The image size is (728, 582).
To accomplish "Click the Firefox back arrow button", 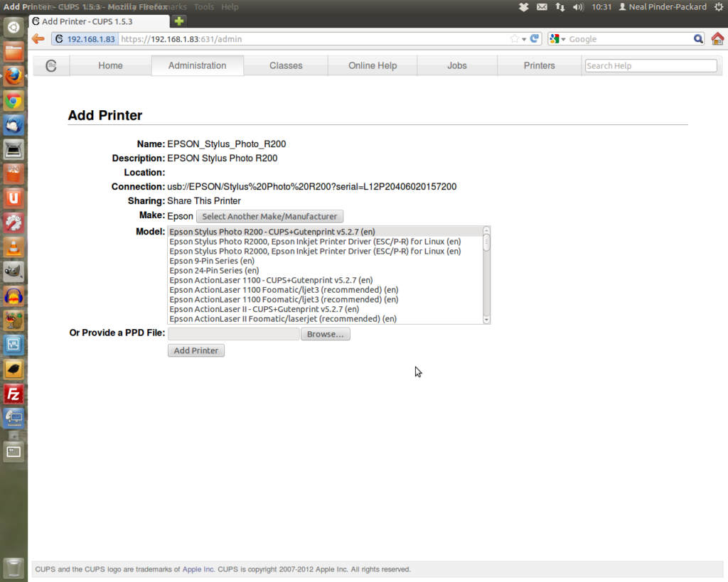I will (38, 39).
